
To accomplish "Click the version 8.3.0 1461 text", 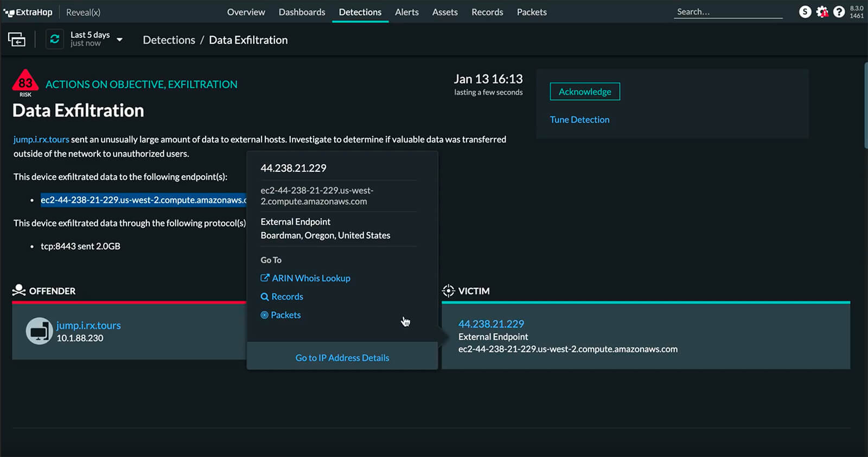I will (x=857, y=12).
